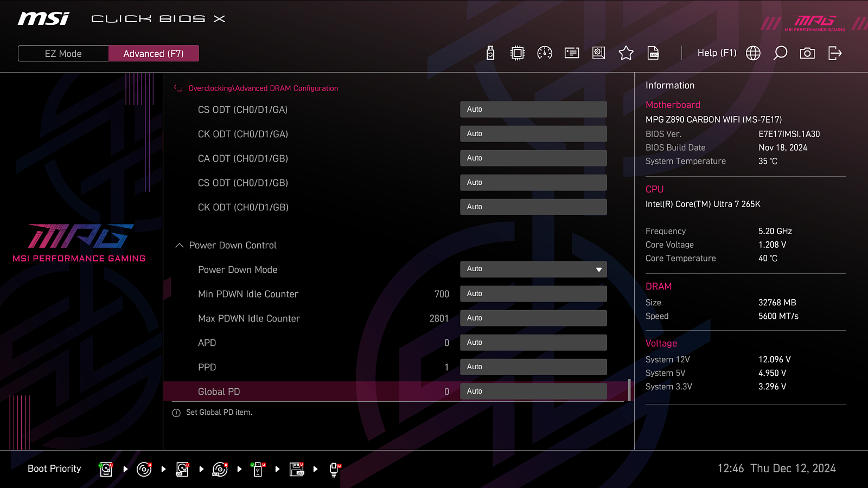Click the Global PD Auto value field
Viewport: 868px width, 488px height.
click(533, 391)
